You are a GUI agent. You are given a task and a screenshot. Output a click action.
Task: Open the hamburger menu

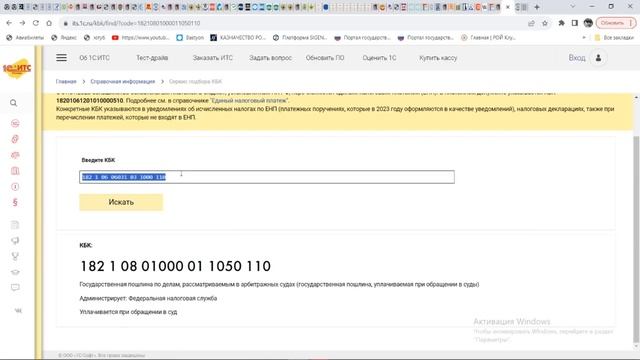click(x=62, y=58)
